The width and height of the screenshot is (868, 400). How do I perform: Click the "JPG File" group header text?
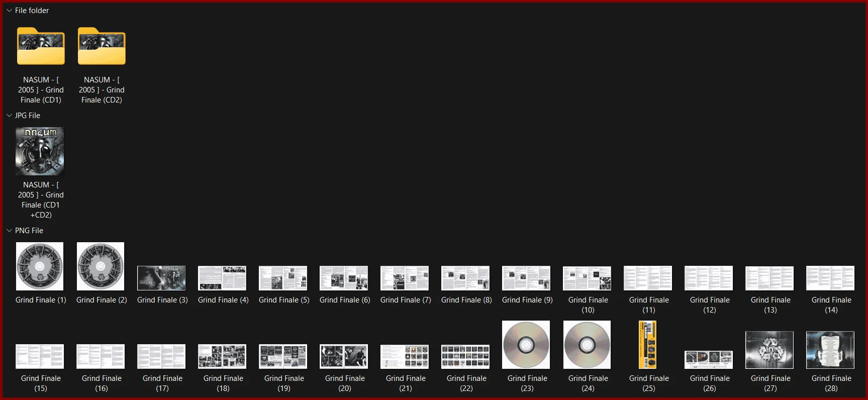tap(28, 116)
